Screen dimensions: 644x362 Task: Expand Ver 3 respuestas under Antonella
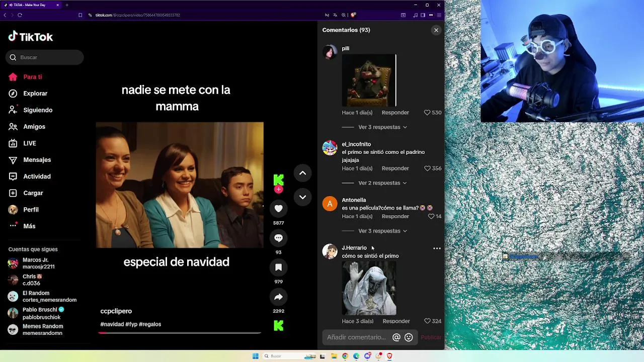[x=382, y=231]
